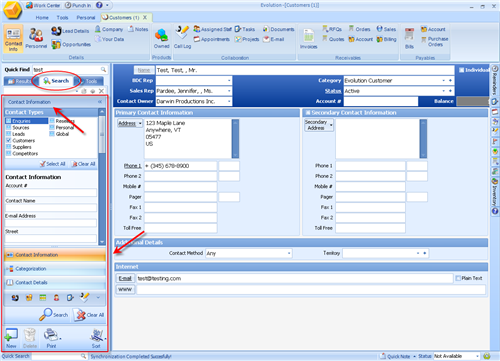Open Bills in Payables

pos(409,39)
